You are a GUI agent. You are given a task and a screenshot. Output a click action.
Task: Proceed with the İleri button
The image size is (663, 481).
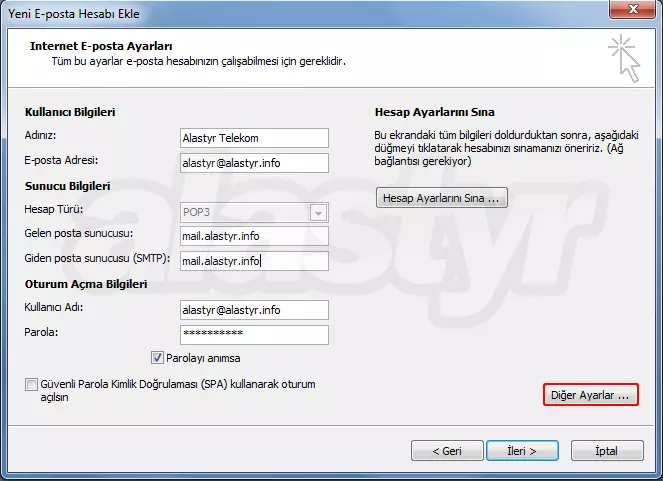click(522, 451)
